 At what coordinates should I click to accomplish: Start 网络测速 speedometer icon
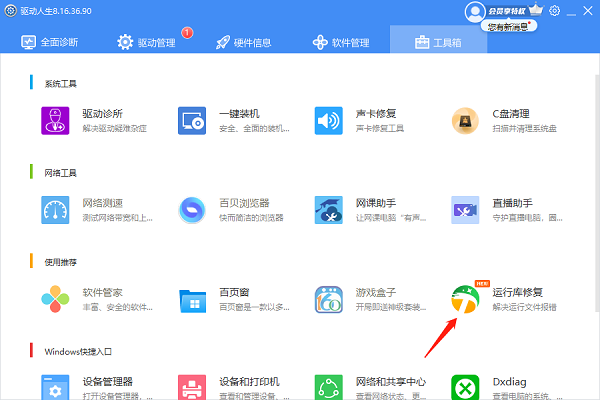[x=55, y=210]
